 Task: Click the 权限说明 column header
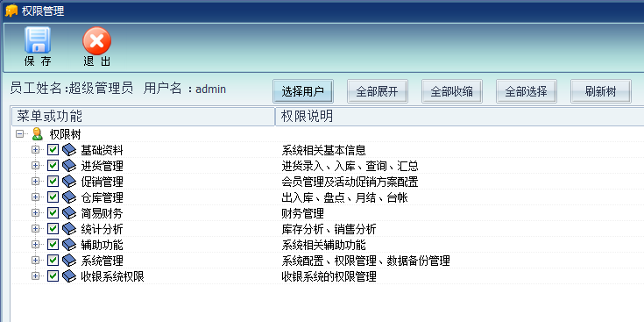(x=460, y=117)
